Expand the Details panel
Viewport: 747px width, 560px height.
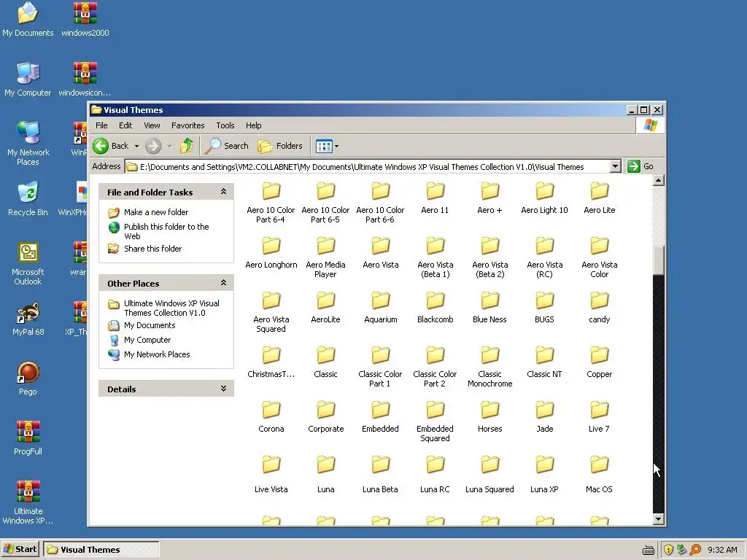[x=223, y=389]
